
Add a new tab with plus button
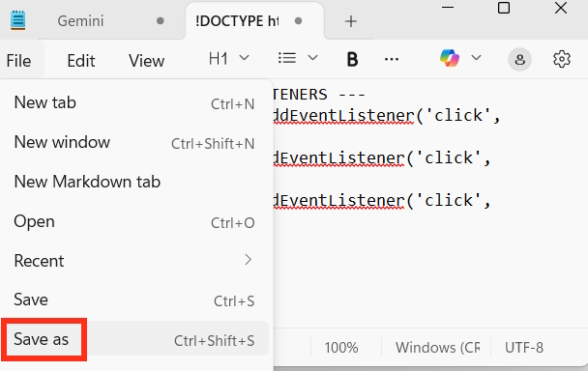(351, 21)
